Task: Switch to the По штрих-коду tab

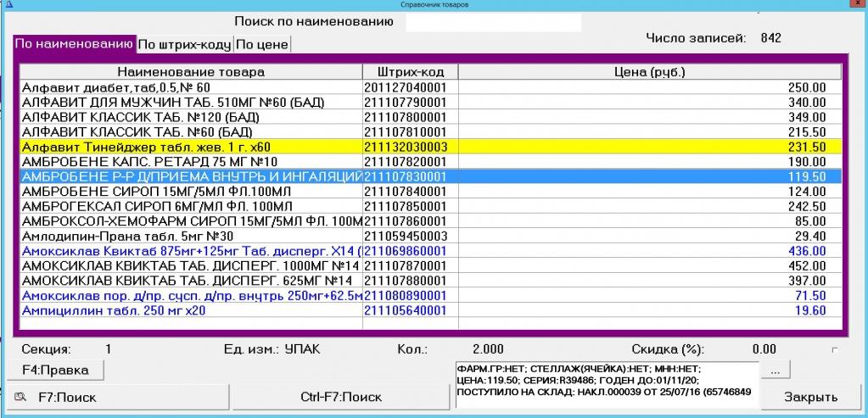Action: click(x=184, y=45)
